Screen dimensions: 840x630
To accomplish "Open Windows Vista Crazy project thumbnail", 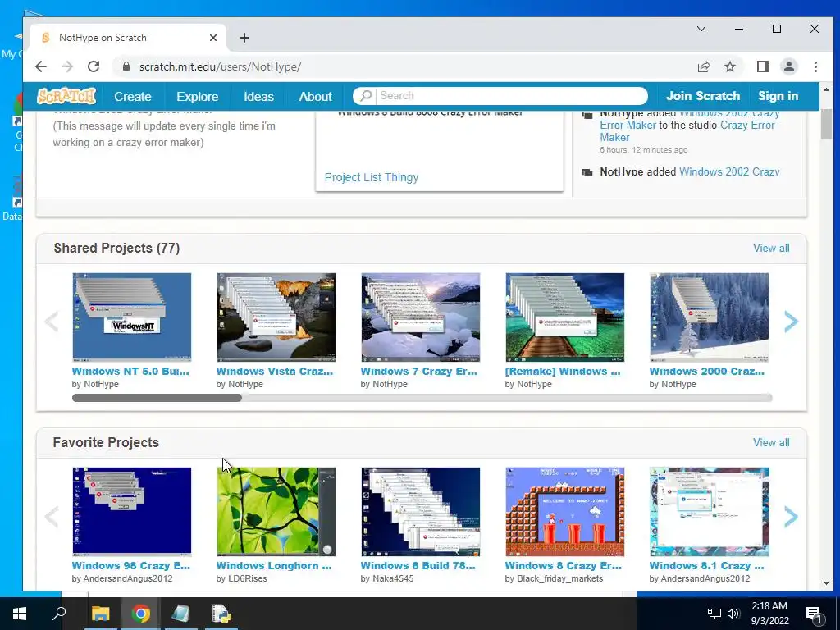I will [x=276, y=317].
